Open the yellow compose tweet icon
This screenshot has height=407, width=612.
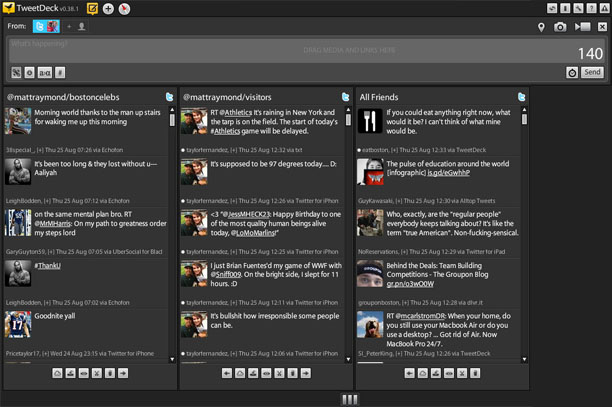pyautogui.click(x=93, y=9)
